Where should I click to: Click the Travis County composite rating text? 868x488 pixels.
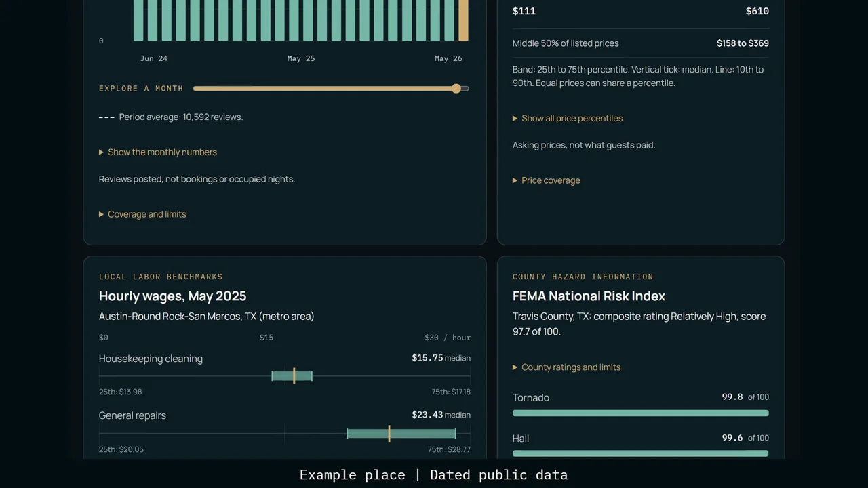pos(639,324)
